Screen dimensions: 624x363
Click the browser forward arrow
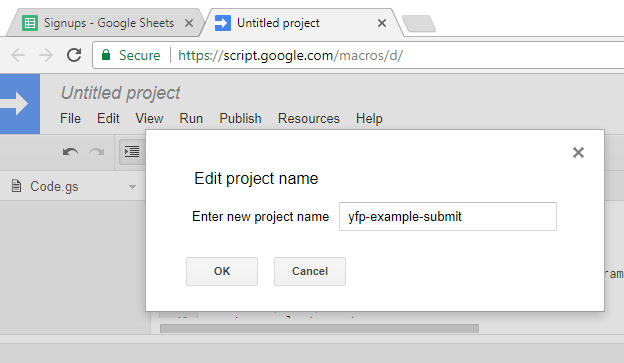click(46, 55)
